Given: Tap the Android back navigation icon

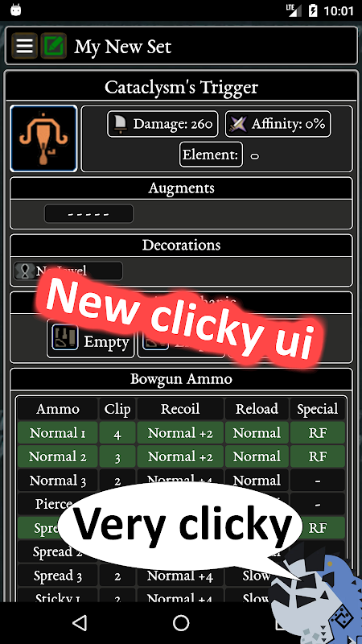Looking at the screenshot, I should [x=79, y=622].
